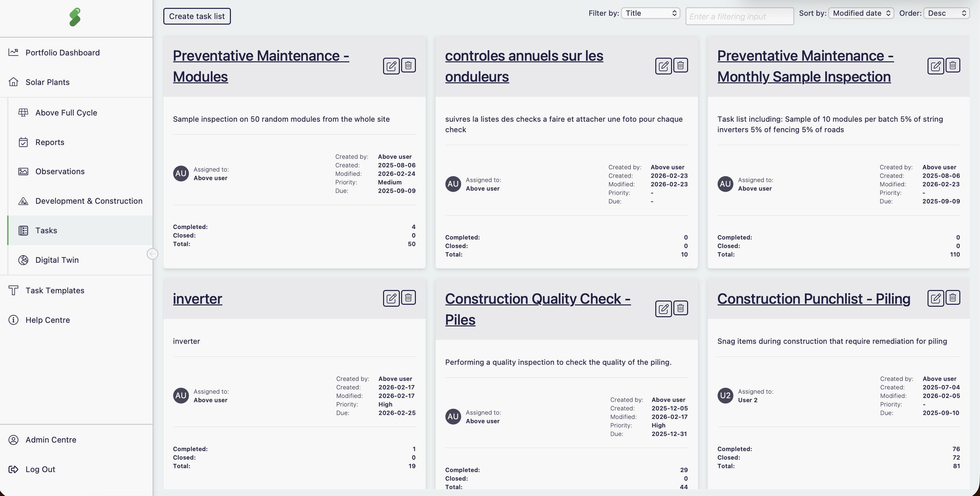This screenshot has width=980, height=496.
Task: Open Observations from sidebar
Action: pyautogui.click(x=60, y=171)
